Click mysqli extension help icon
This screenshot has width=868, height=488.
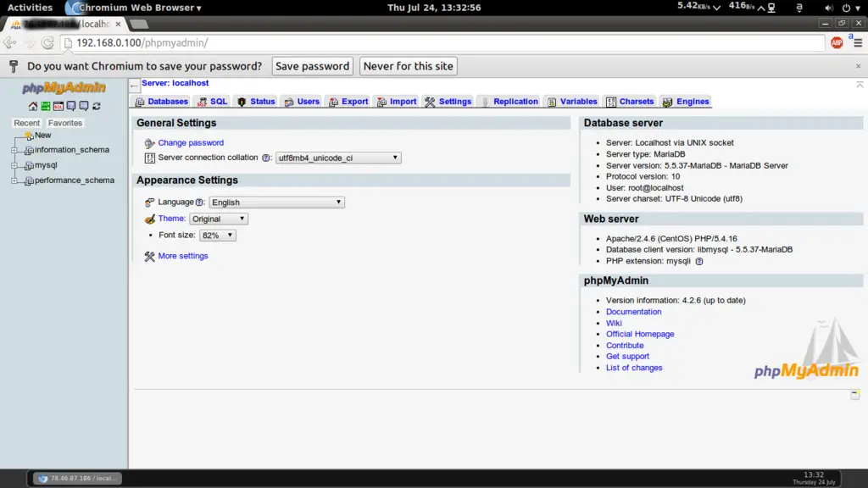[699, 262]
